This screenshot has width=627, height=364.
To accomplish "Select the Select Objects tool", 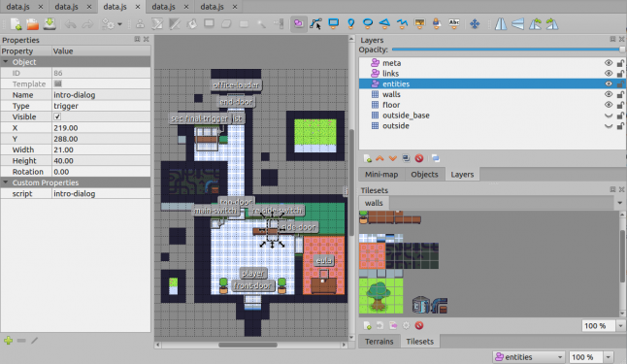I will tap(298, 24).
